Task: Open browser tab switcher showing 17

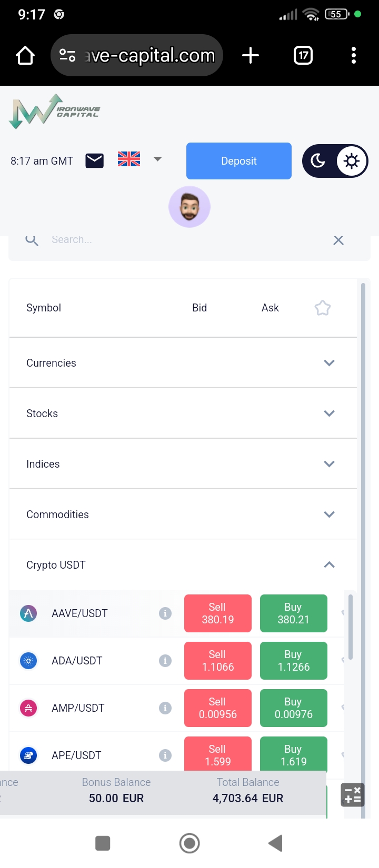Action: pos(303,55)
